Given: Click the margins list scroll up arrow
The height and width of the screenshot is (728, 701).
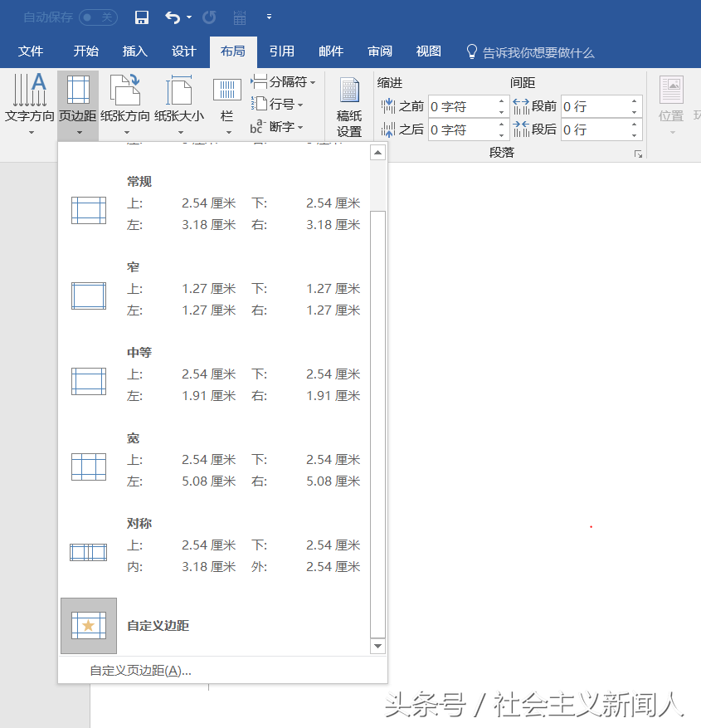Looking at the screenshot, I should point(378,152).
